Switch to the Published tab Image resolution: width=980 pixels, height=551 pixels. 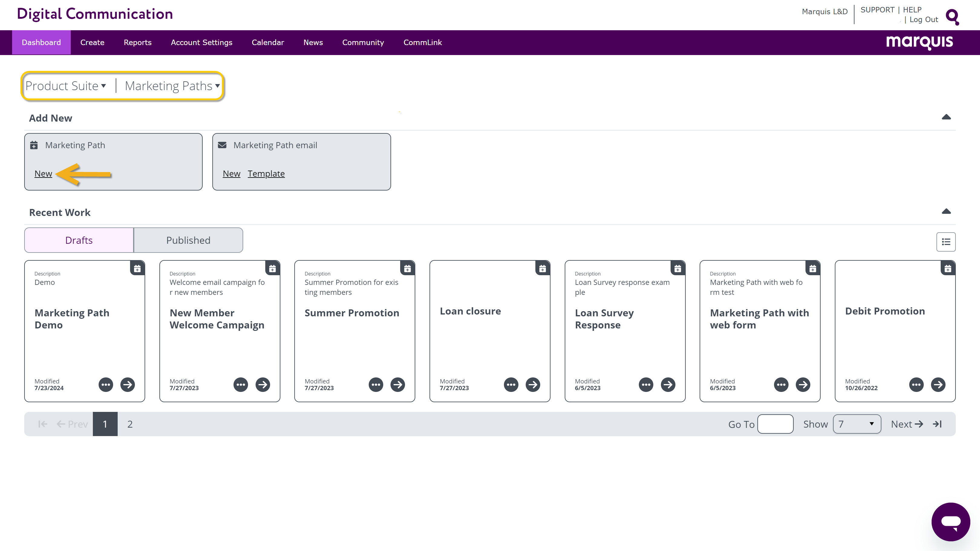click(188, 240)
